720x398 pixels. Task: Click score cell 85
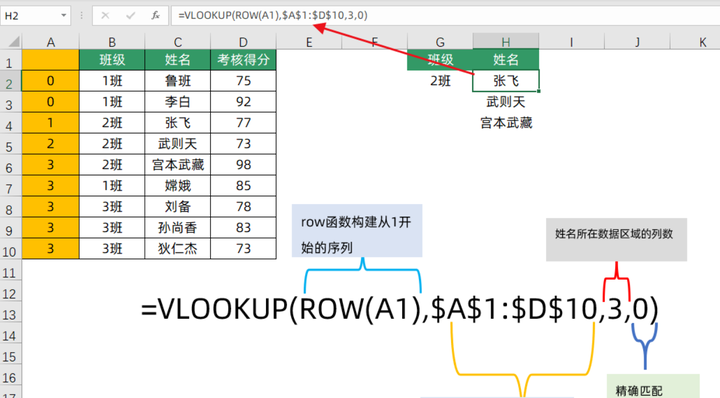243,185
